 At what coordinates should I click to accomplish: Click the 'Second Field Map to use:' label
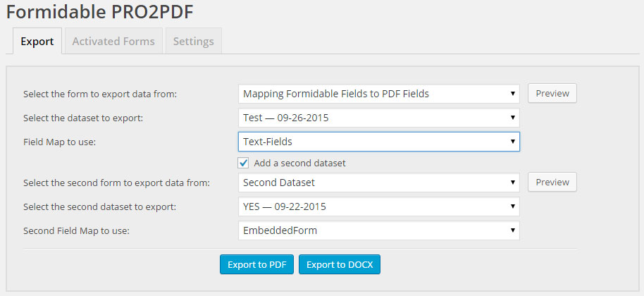(x=76, y=230)
